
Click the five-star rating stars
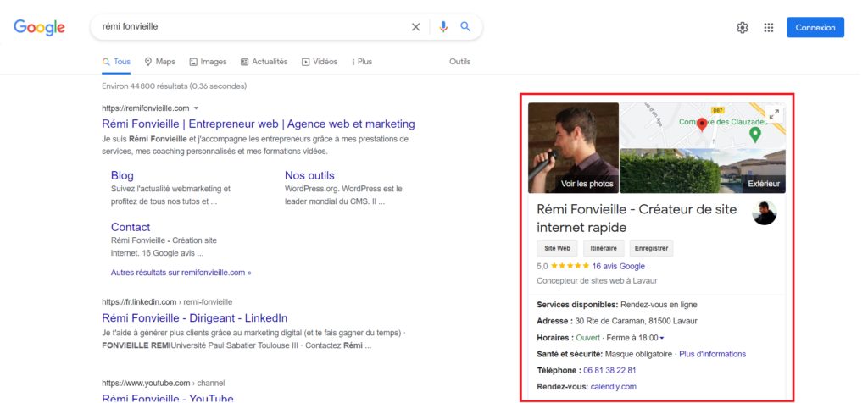tap(570, 266)
